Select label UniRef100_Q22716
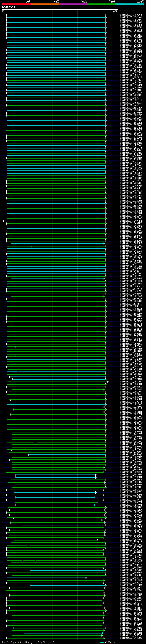Image resolution: width=146 pixels, height=644 pixels. (x=131, y=542)
